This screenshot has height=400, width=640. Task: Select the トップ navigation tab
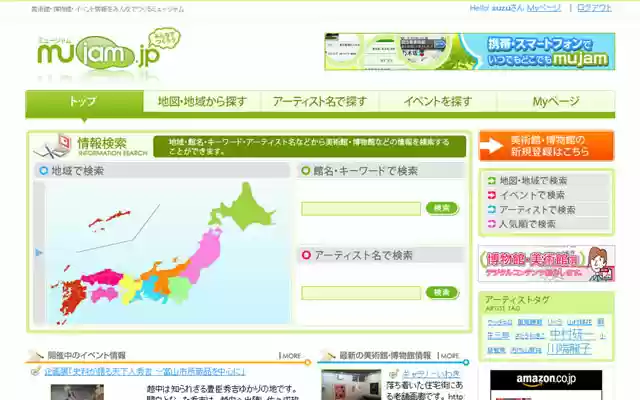coord(84,101)
